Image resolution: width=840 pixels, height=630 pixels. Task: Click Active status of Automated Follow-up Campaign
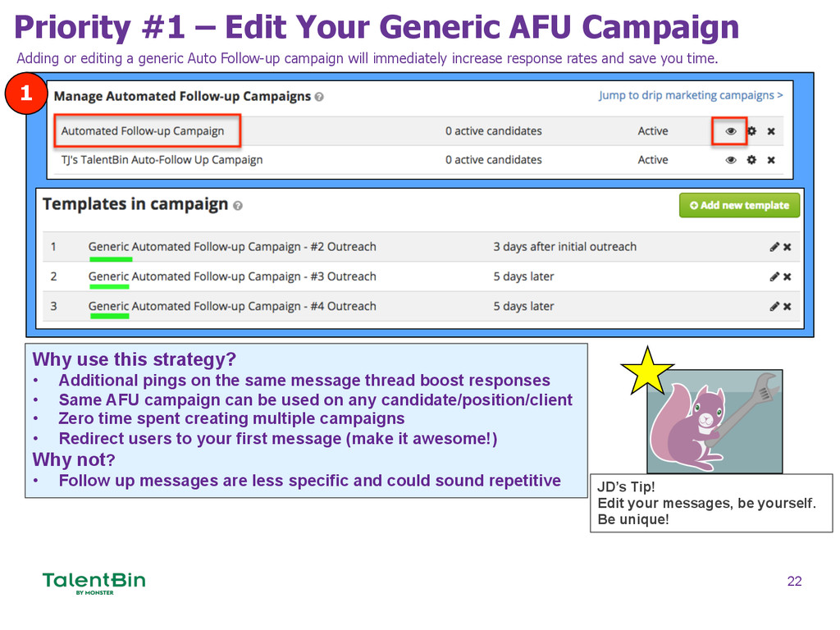(x=652, y=131)
